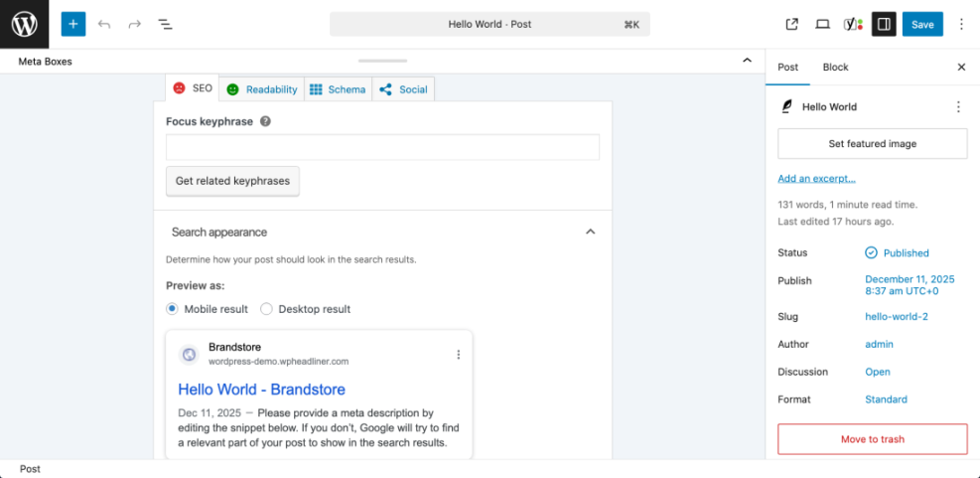
Task: Open the Focus keyphrase help icon
Action: [265, 121]
